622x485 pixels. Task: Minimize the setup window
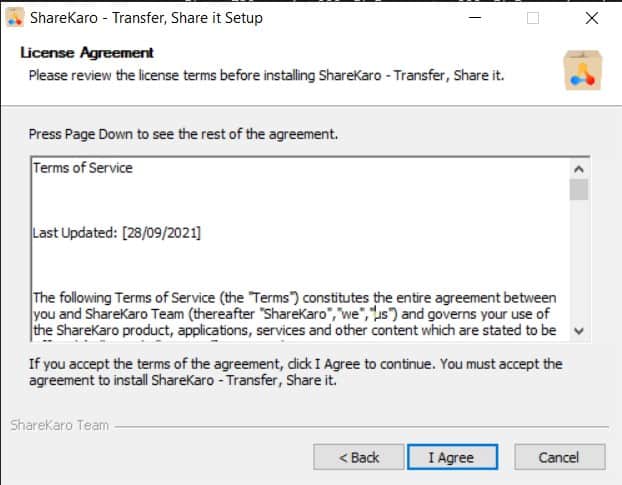point(475,18)
